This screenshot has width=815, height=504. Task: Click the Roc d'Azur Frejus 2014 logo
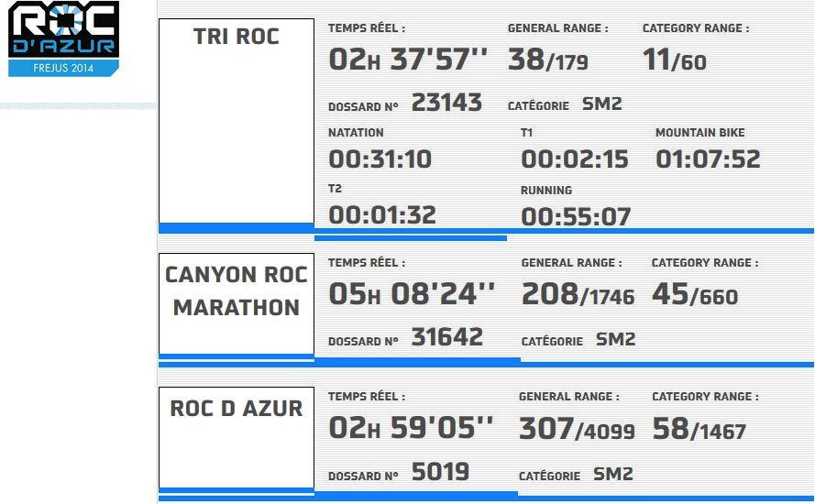(63, 39)
